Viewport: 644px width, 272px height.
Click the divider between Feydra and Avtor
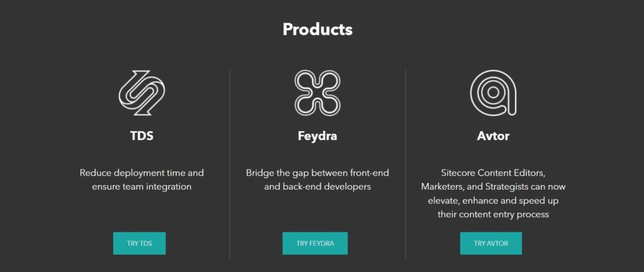tap(406, 163)
